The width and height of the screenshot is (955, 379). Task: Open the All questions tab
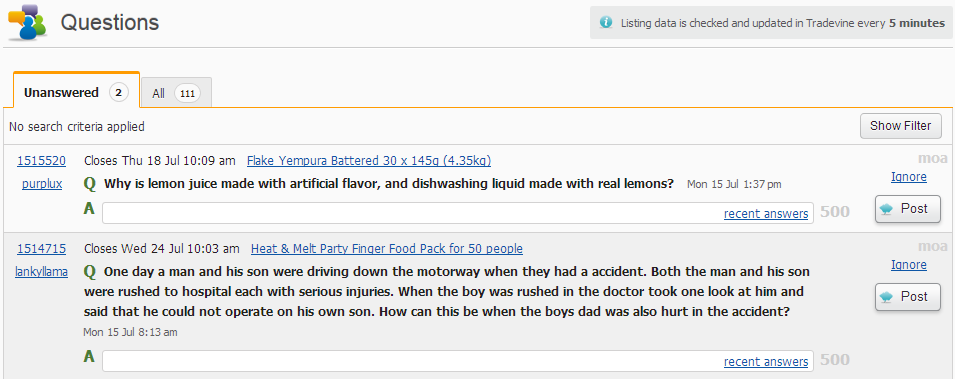[177, 93]
